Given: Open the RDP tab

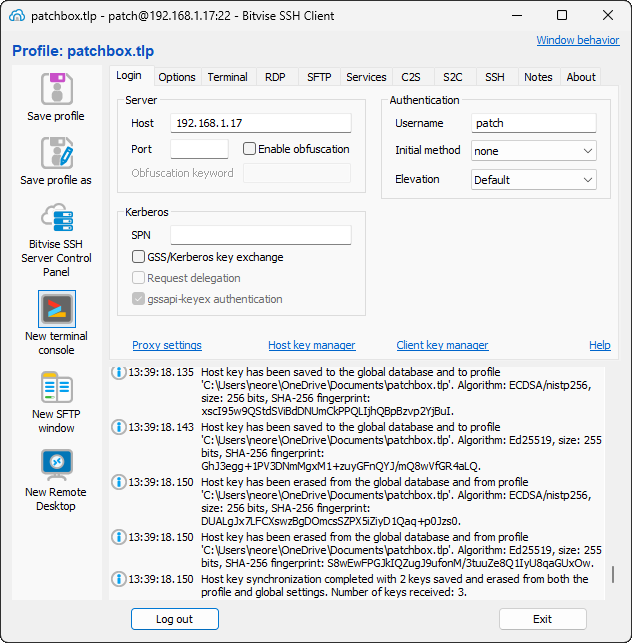Looking at the screenshot, I should pos(275,77).
